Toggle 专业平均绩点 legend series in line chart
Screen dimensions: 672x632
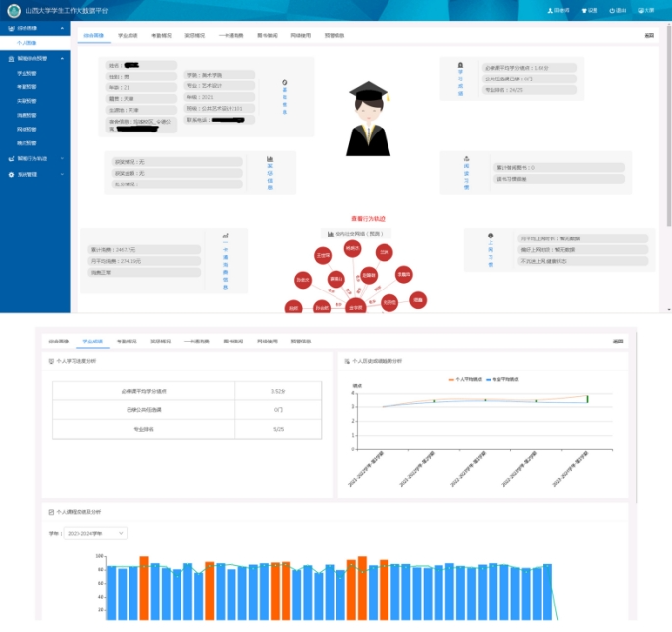tap(503, 378)
